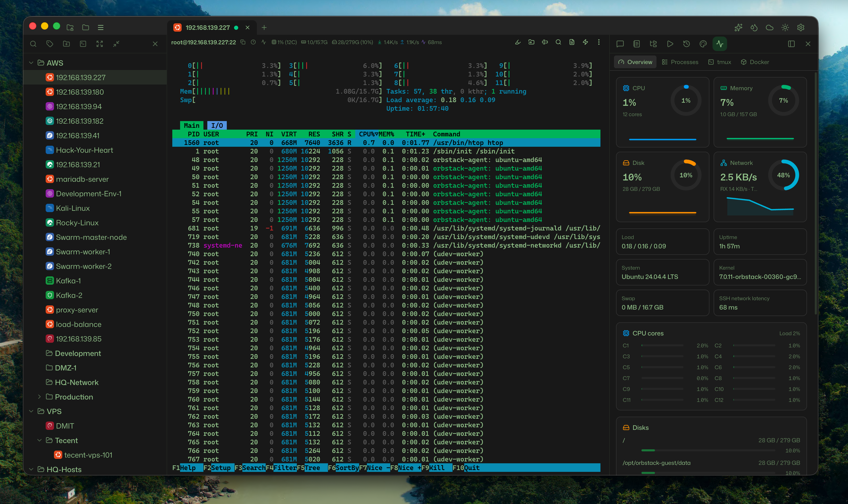Click the flame droplet icon in title bar
Image resolution: width=848 pixels, height=504 pixels.
point(754,27)
